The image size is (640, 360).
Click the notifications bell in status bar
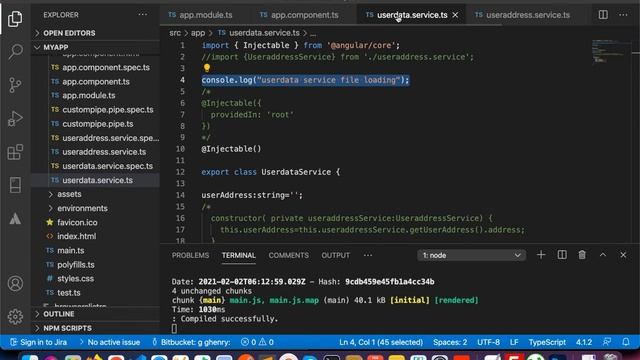click(x=626, y=342)
